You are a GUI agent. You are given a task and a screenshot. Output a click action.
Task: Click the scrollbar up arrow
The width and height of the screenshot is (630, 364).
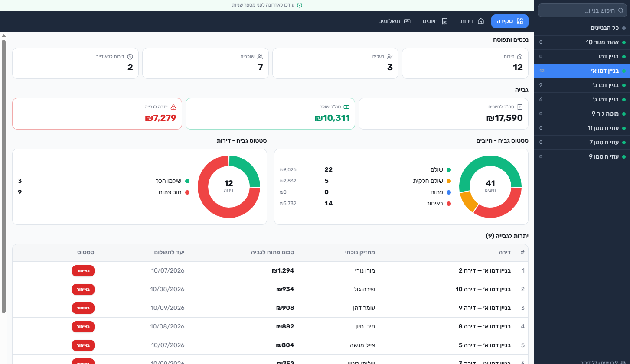click(x=4, y=36)
